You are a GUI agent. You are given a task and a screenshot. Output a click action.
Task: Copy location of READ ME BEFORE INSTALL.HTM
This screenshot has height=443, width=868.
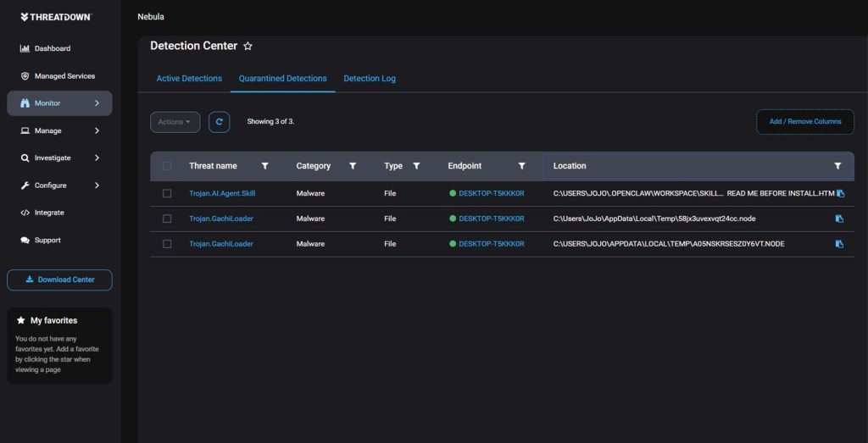pyautogui.click(x=839, y=194)
